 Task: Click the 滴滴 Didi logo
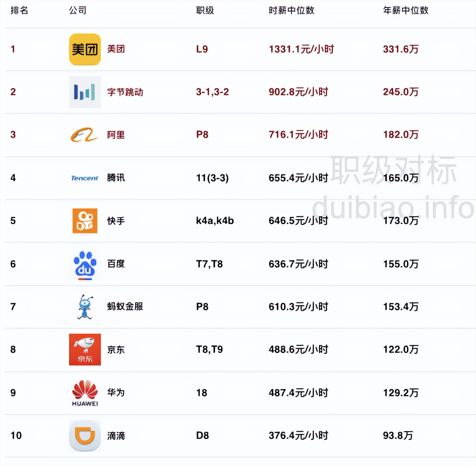(x=85, y=435)
